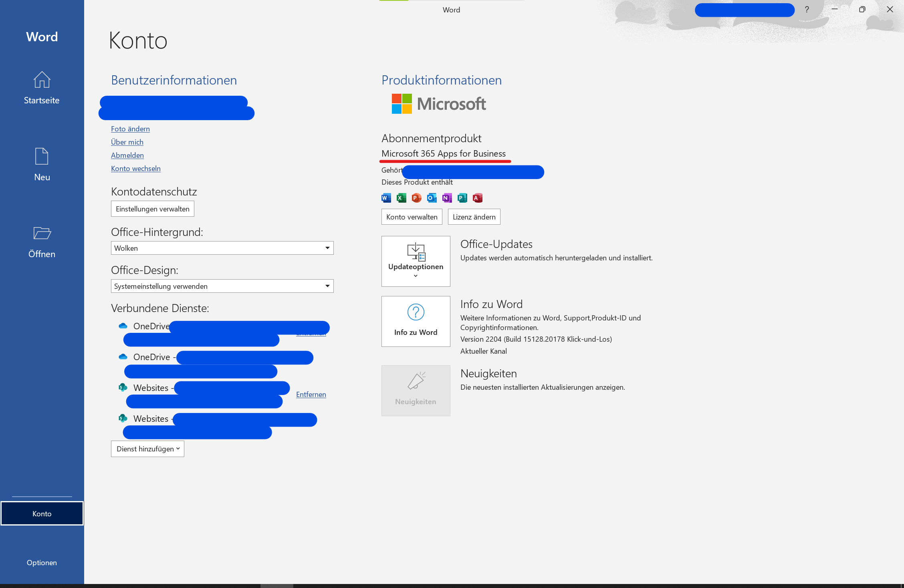Screen dimensions: 904x588
Task: Open the Office-Design Systemeinstellung dropdown
Action: (x=222, y=286)
